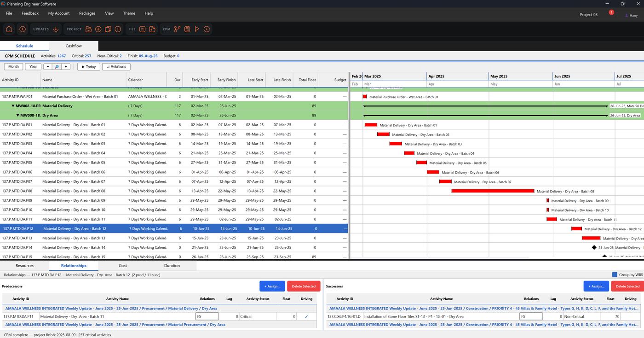Screen dimensions: 644x338
Task: Select activity 137.P.MTD.DA.P08 row
Action: [174, 191]
